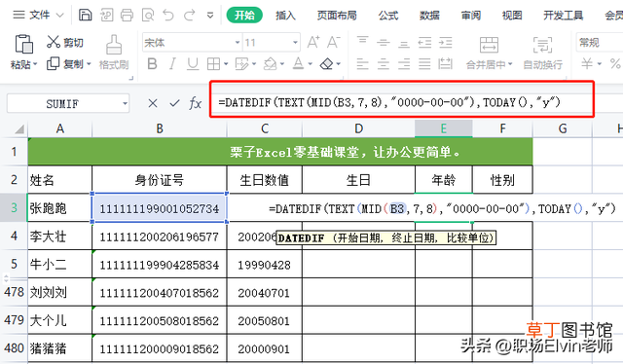Align text right

404,63
